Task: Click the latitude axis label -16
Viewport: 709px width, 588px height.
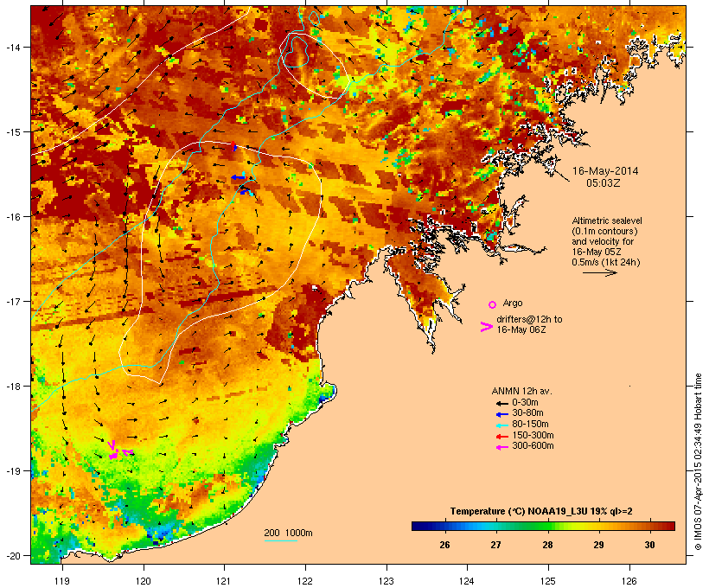Action: (x=12, y=217)
